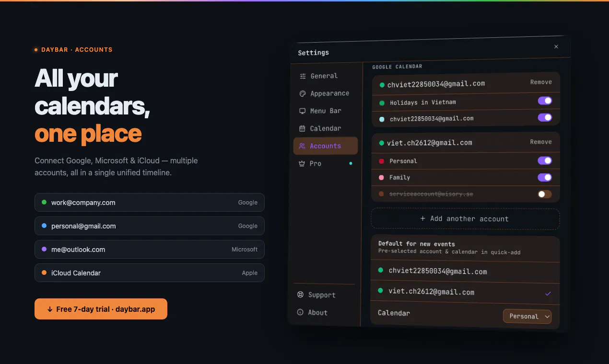Select chviet22850034@gmail.com as default account
The height and width of the screenshot is (364, 609).
click(465, 271)
